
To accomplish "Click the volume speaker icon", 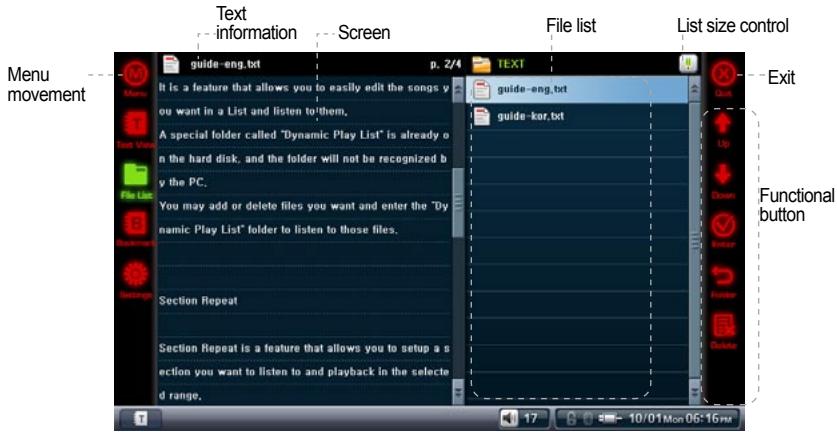I will 508,419.
